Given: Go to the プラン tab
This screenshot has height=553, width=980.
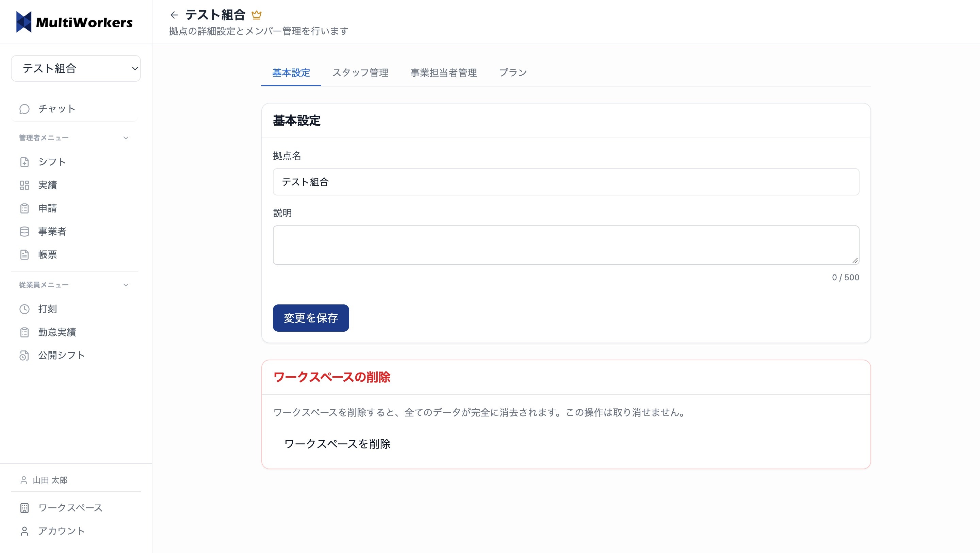Looking at the screenshot, I should (x=513, y=73).
